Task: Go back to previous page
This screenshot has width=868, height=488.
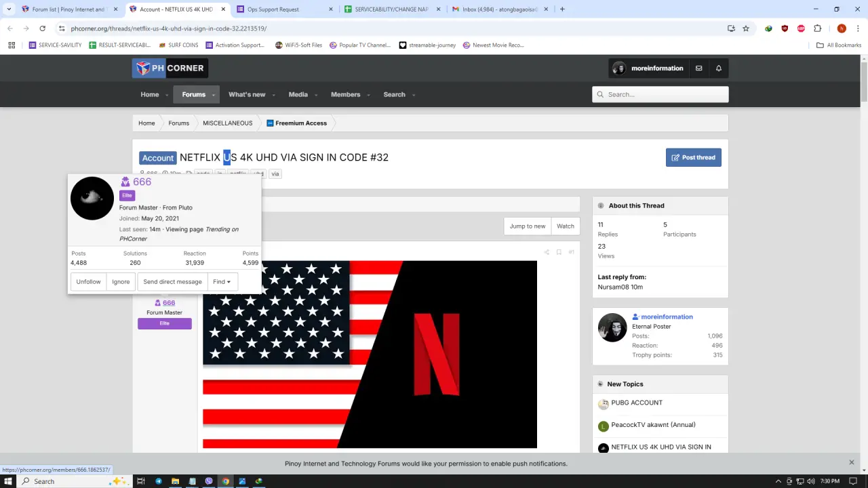Action: click(x=9, y=28)
